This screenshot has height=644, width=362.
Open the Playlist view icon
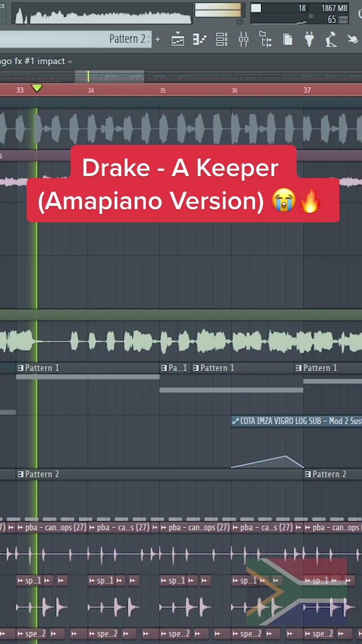(x=178, y=39)
